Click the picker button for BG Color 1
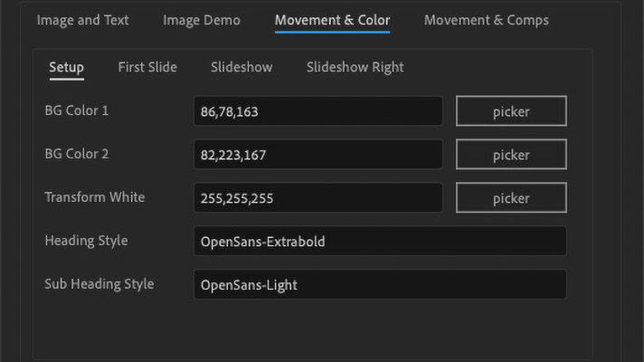Image resolution: width=644 pixels, height=362 pixels. click(511, 111)
